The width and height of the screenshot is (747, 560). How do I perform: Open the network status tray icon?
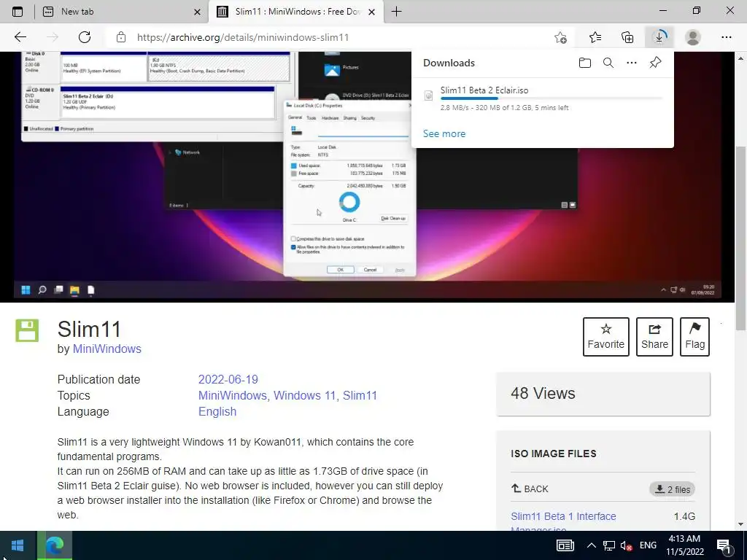609,545
